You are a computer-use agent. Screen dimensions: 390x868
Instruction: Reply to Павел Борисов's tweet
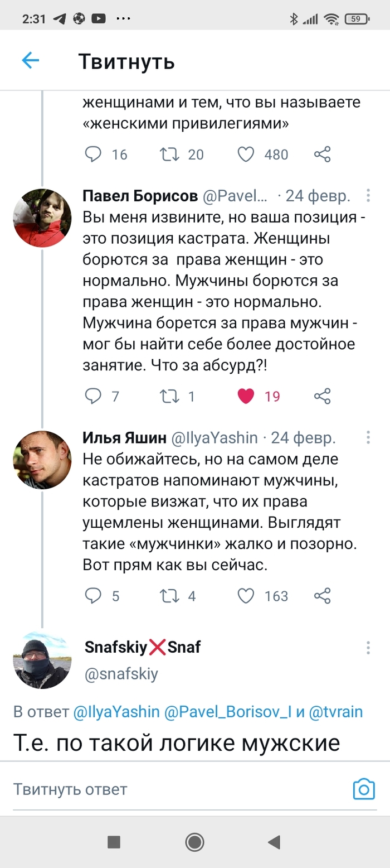point(92,396)
